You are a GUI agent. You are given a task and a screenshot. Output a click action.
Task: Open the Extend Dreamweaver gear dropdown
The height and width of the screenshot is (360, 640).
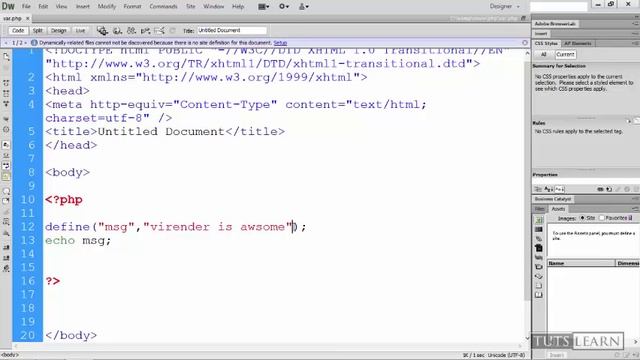coord(284,7)
